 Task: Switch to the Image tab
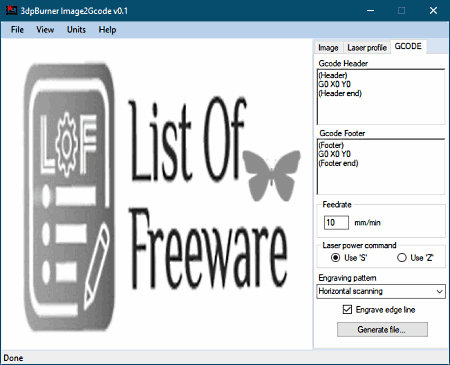pos(328,48)
